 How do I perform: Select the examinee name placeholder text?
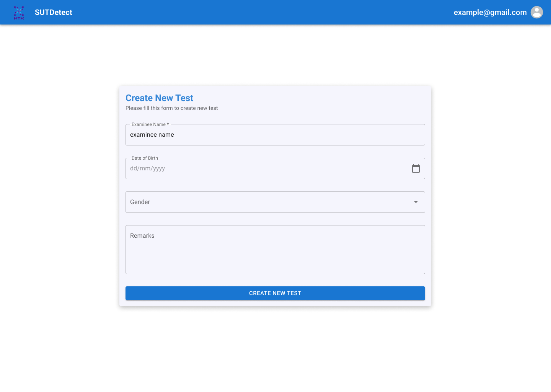[x=152, y=134]
